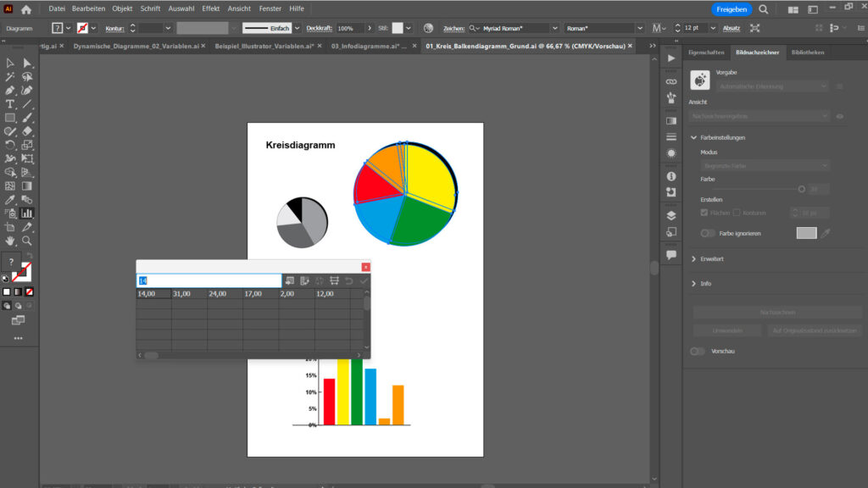Open the Vorgabe preset dropdown
The height and width of the screenshot is (488, 868).
click(x=772, y=86)
